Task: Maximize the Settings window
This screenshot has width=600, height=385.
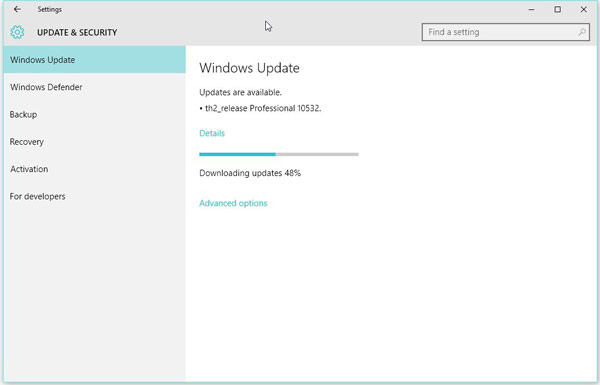Action: 558,10
